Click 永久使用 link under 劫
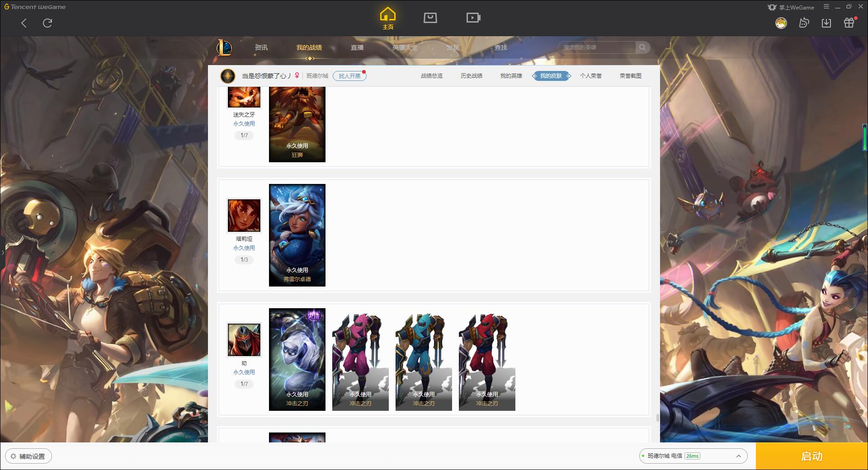 point(244,372)
